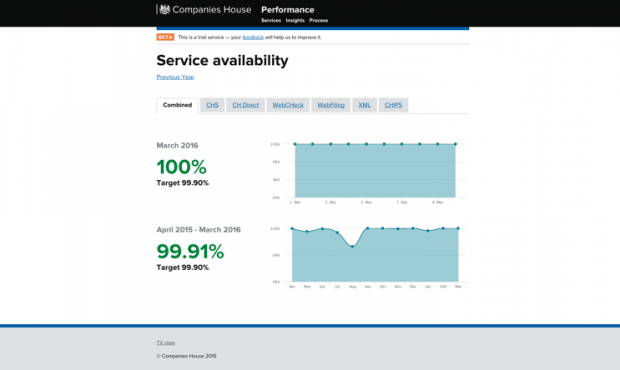Screen dimensions: 620x370
Task: Click the Apr data point on yearly chart
Action: (292, 228)
